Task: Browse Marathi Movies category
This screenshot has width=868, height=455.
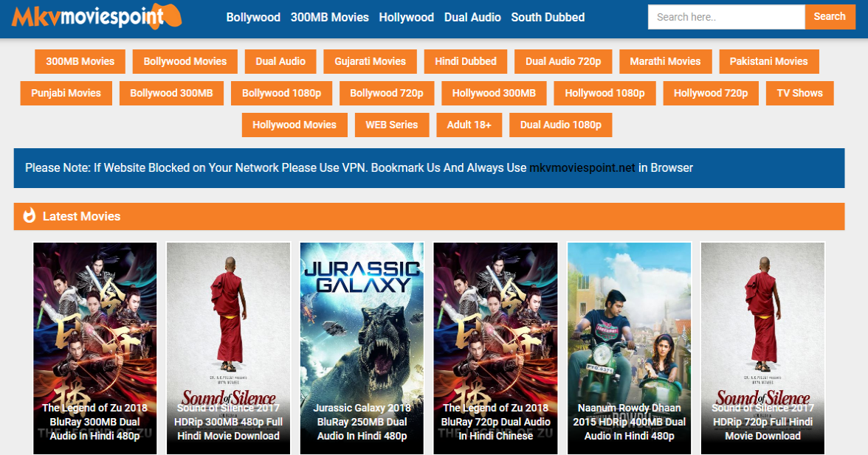Action: pos(665,61)
